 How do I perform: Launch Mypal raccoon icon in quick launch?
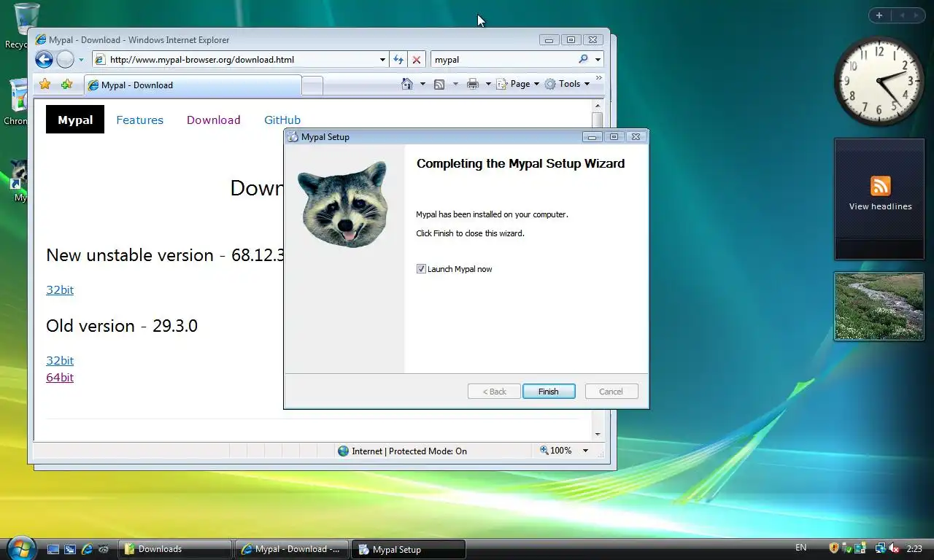tap(104, 549)
